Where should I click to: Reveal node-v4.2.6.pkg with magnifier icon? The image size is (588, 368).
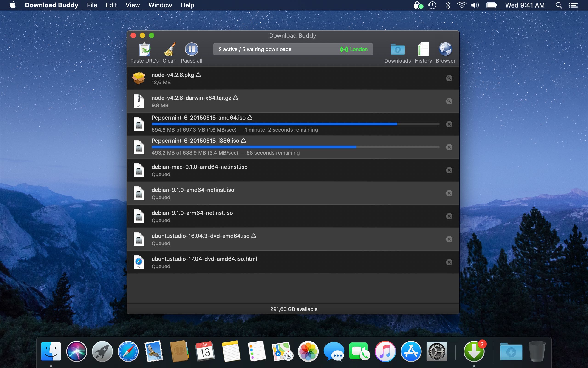[x=449, y=78]
